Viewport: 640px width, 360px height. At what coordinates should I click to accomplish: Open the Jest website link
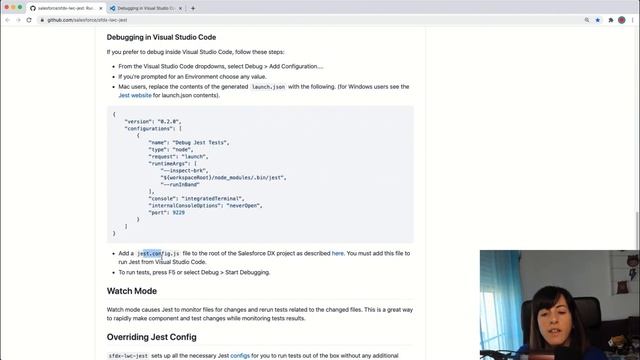point(135,95)
